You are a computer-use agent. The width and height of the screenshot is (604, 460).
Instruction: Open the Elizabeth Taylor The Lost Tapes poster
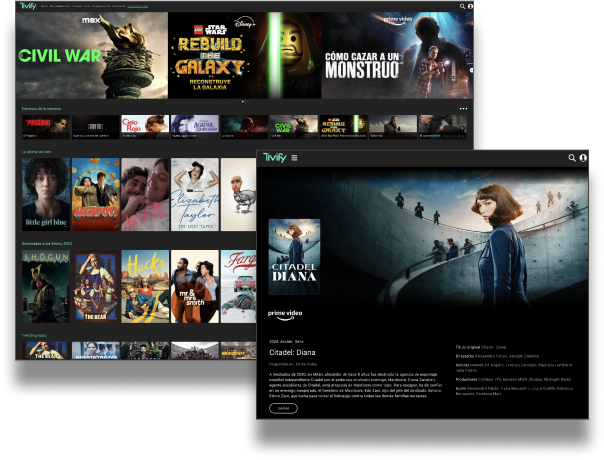[195, 195]
